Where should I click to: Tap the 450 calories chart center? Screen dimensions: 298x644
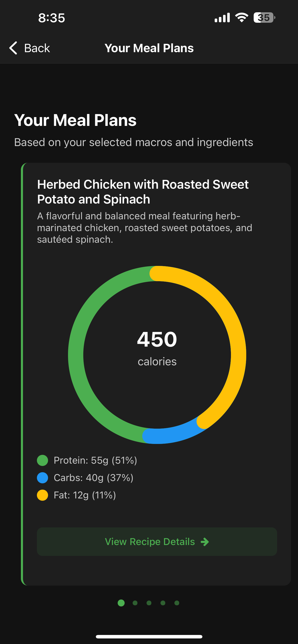pyautogui.click(x=157, y=348)
